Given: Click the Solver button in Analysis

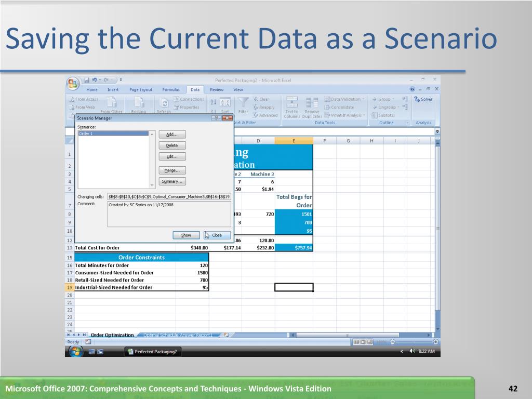Looking at the screenshot, I should click(x=423, y=99).
